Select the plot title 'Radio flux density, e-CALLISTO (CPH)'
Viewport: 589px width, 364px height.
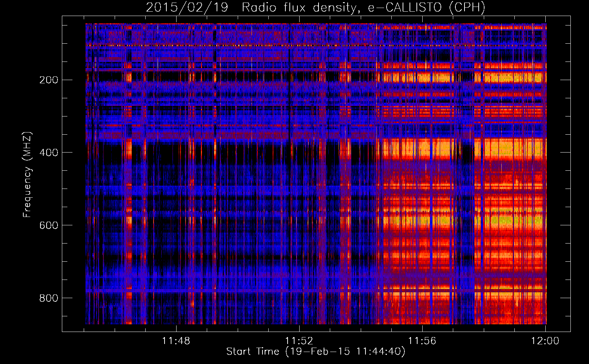(x=363, y=8)
